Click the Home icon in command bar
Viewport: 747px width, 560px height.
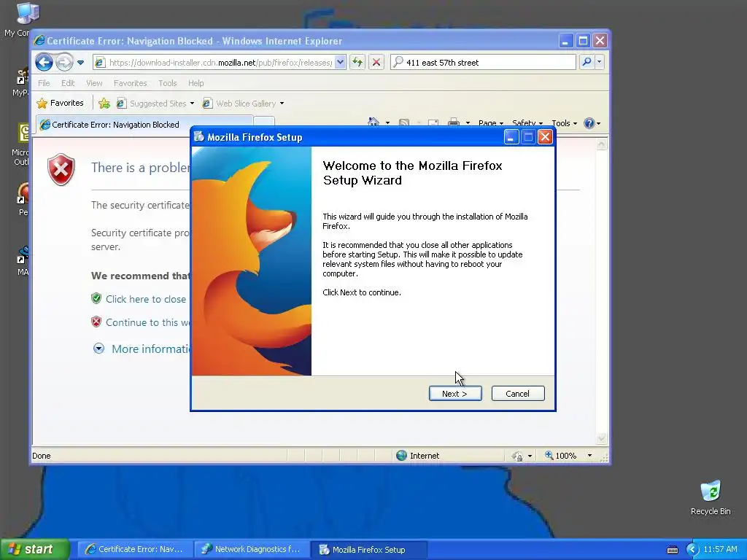pyautogui.click(x=373, y=122)
